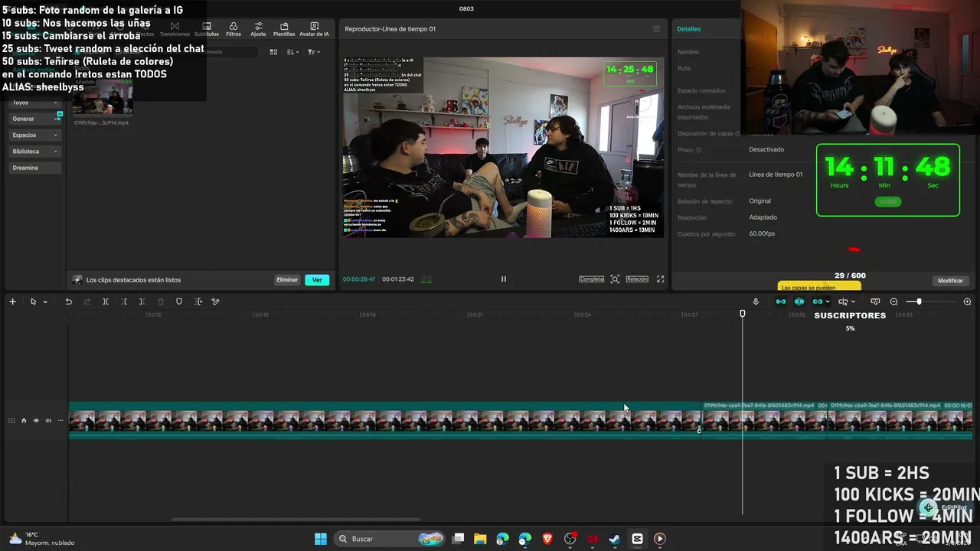The image size is (980, 551).
Task: Switch to the Plantillas tab
Action: 284,29
